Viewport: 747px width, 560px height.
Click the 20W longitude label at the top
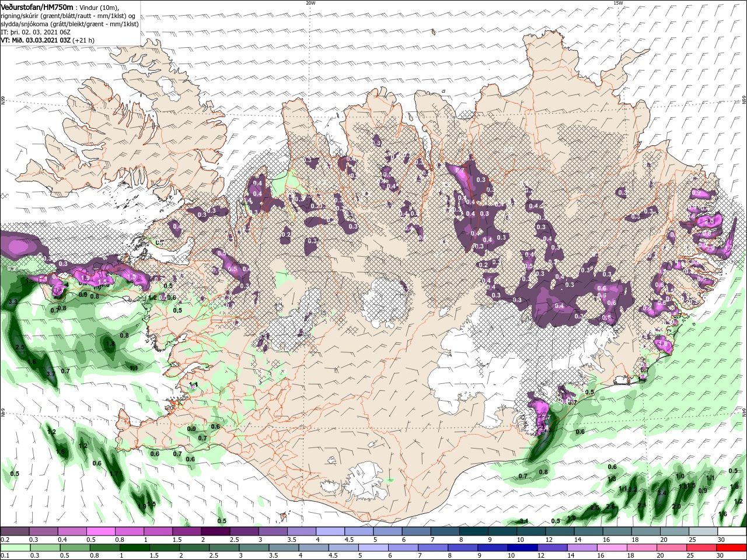310,3
